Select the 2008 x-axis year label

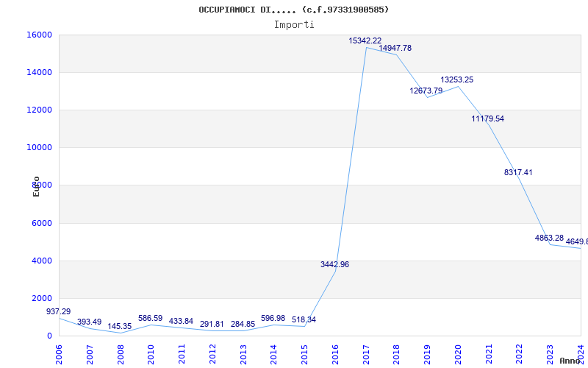pyautogui.click(x=121, y=354)
